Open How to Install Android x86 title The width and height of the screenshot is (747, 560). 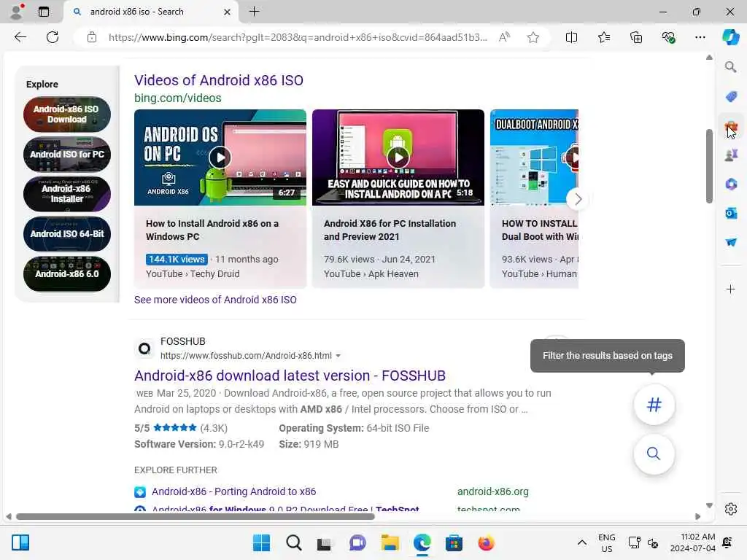pyautogui.click(x=212, y=230)
